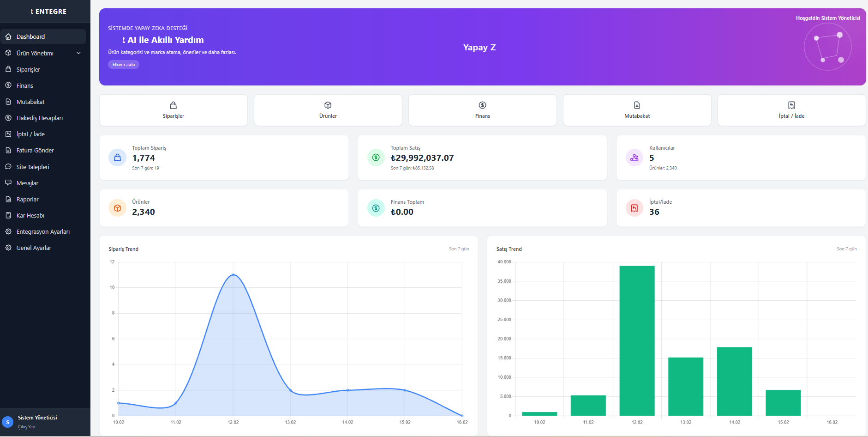Click the Kullanıcılar people icon

coord(635,158)
